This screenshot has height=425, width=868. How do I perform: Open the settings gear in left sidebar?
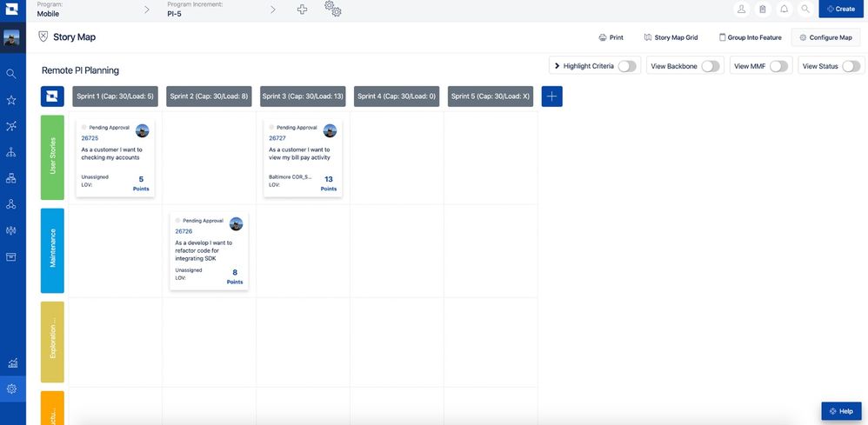pyautogui.click(x=11, y=389)
